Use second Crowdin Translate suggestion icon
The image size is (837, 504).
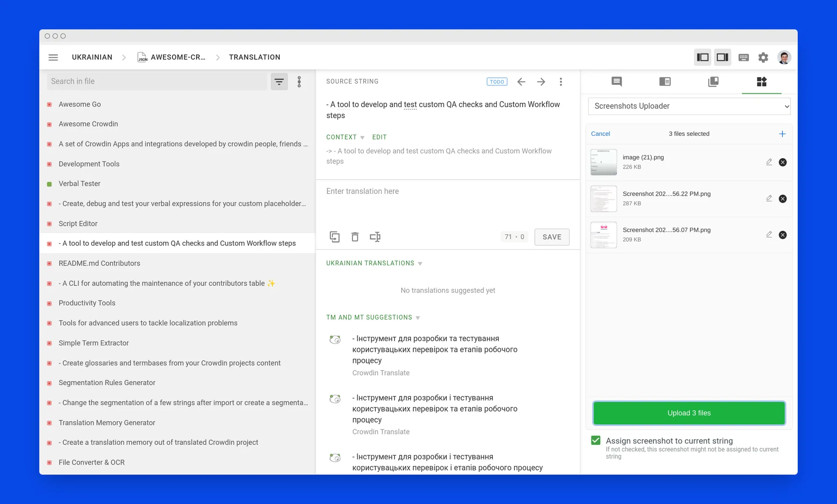tap(335, 399)
